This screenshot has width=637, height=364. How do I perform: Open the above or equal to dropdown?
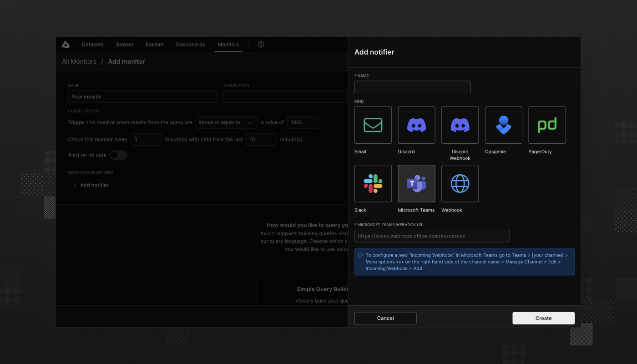click(227, 122)
